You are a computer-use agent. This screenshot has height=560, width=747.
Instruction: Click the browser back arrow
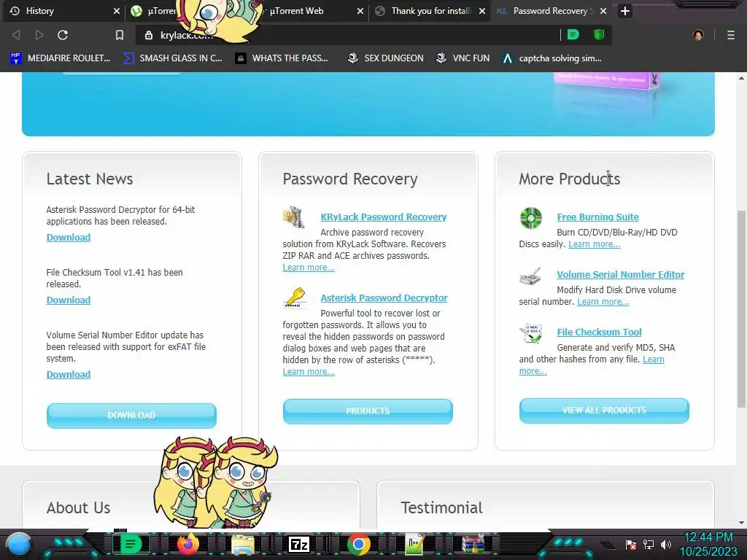[x=16, y=35]
